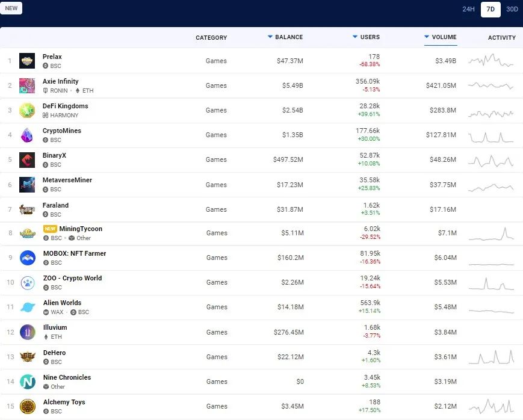
Task: Click the ETH chain icon under Axie Infinity
Action: 78,90
